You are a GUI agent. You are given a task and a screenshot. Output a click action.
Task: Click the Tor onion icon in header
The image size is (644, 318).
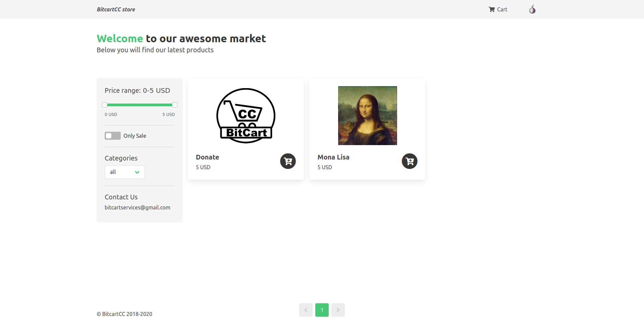tap(532, 9)
